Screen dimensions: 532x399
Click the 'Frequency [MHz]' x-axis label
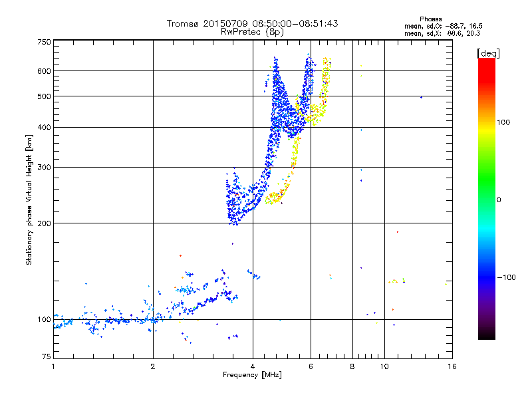tap(252, 375)
